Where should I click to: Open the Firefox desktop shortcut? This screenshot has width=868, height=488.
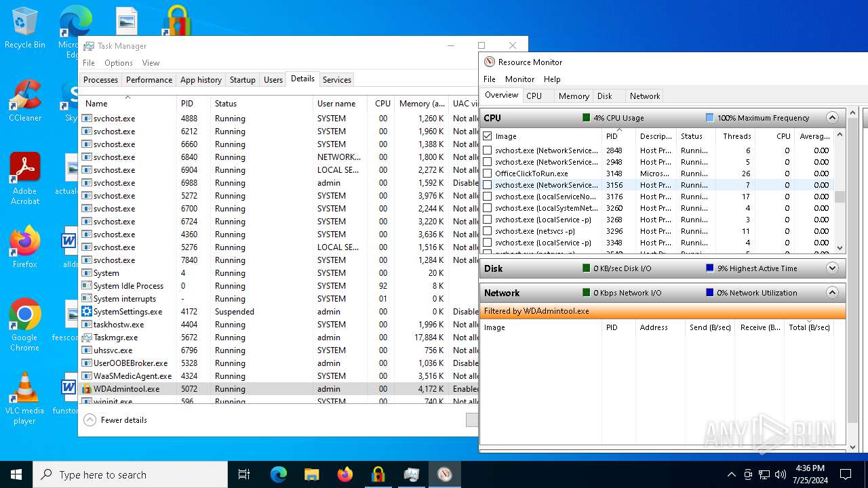point(24,247)
